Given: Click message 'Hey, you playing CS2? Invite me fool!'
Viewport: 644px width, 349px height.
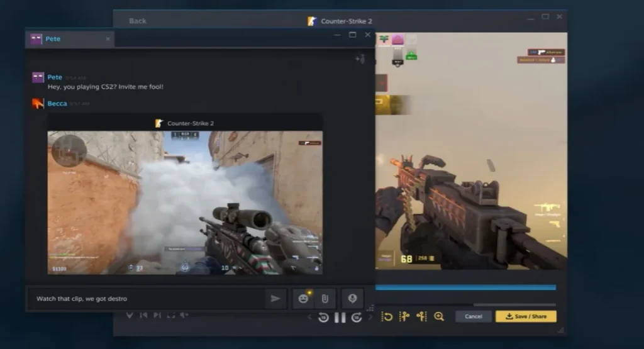Looking at the screenshot, I should 106,87.
